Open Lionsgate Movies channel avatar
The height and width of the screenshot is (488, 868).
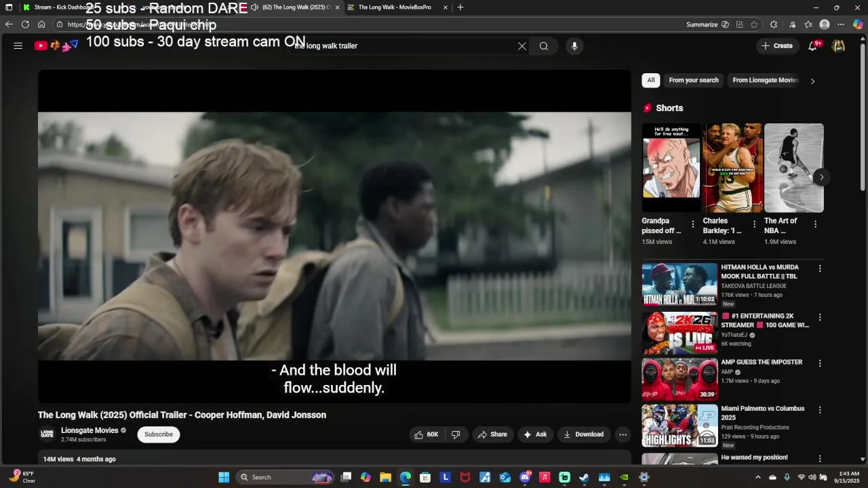pyautogui.click(x=47, y=434)
